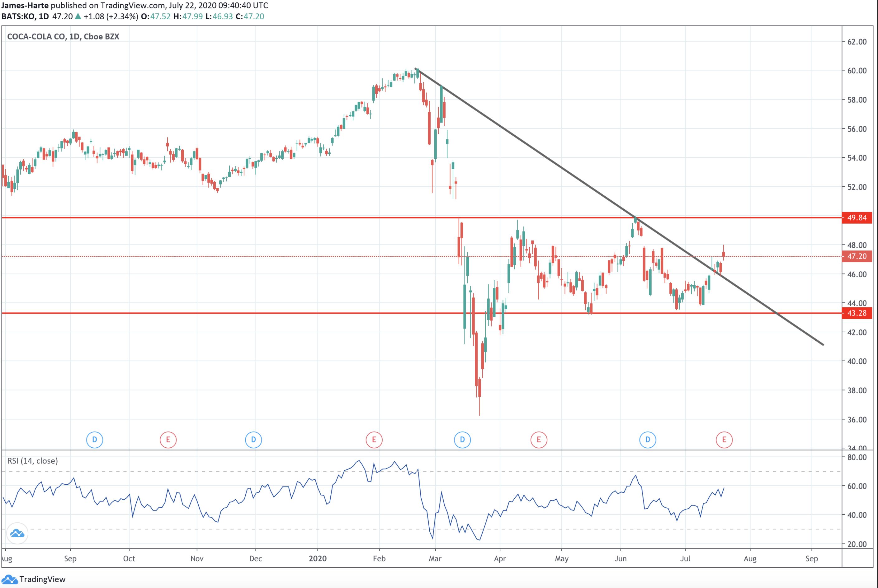Click the dividend marker just before Dec

(253, 440)
